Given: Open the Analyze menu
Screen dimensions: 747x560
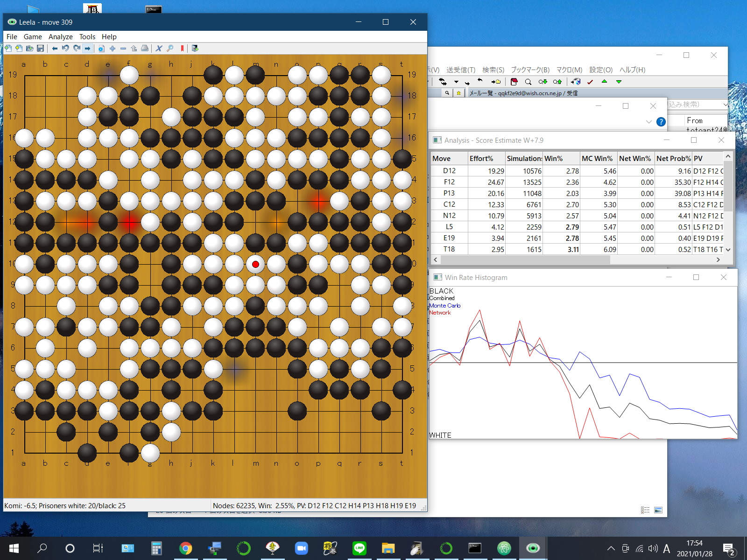Looking at the screenshot, I should point(60,37).
